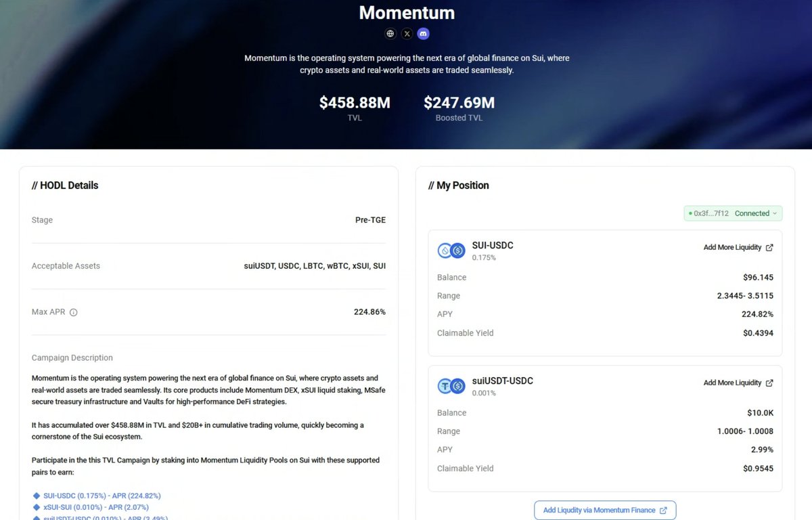Open Momentum website globe icon

click(390, 33)
